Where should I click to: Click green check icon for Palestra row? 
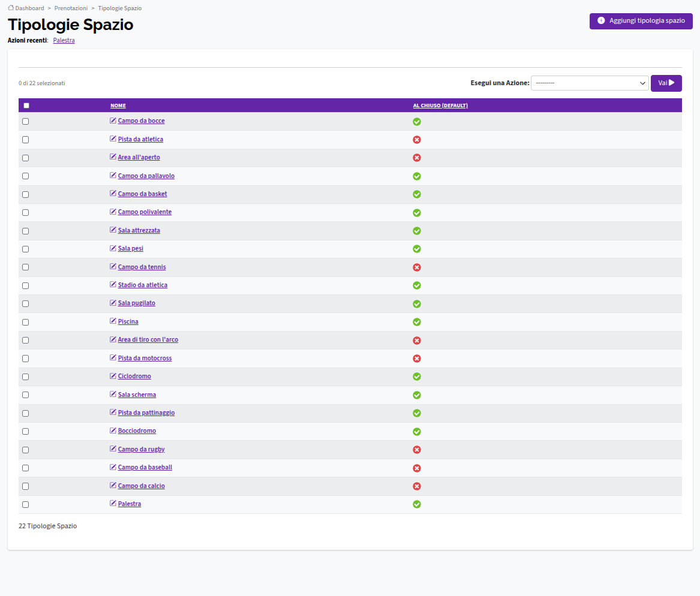click(x=416, y=504)
